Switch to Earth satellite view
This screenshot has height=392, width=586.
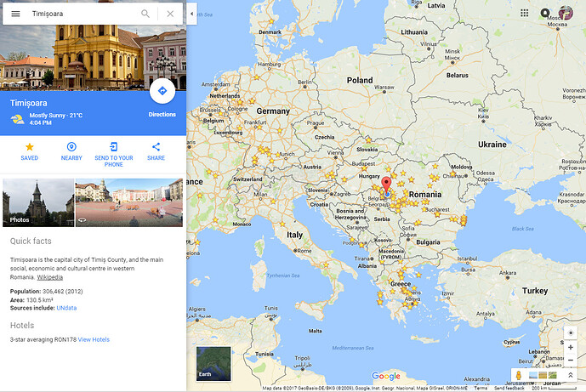[x=213, y=364]
